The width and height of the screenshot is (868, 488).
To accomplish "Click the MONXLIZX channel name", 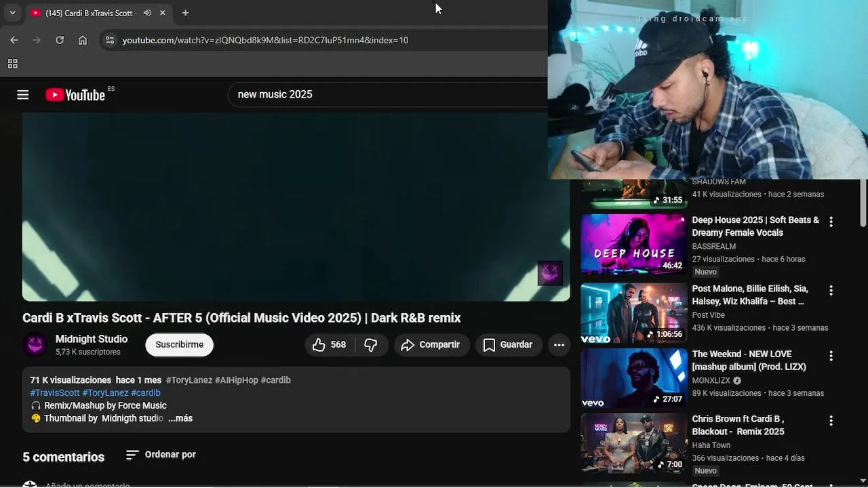I will click(x=711, y=381).
